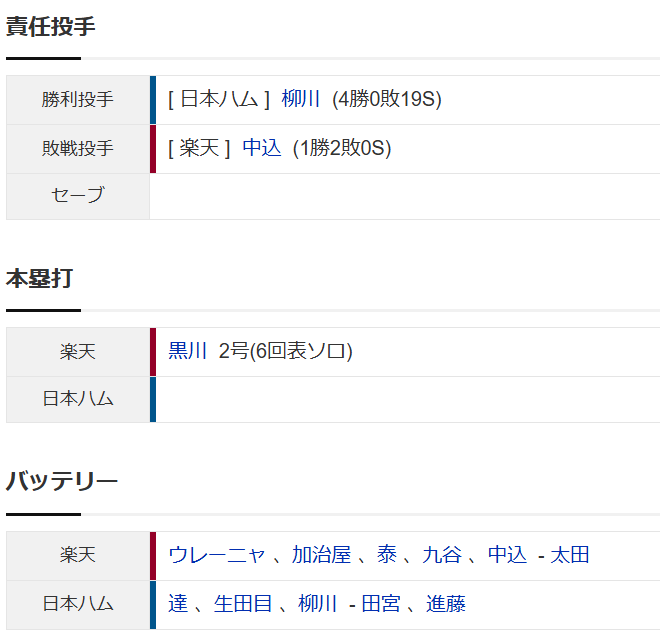Select 生田目 player link
Screen dimensions: 660x642
pos(243,604)
